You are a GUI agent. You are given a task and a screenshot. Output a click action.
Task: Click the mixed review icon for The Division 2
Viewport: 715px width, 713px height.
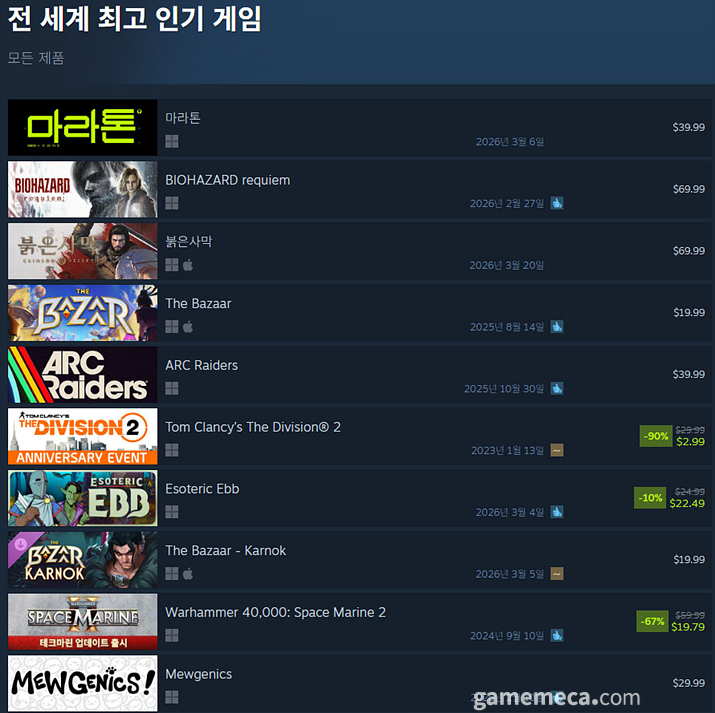[557, 450]
